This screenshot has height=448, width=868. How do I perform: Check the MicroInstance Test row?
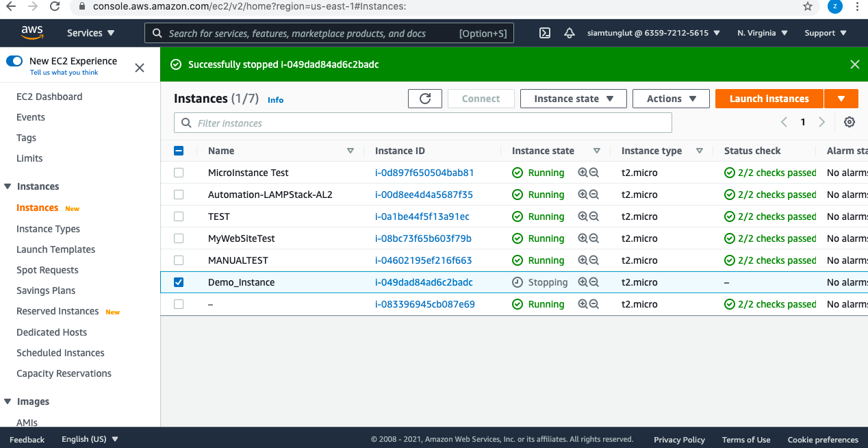pos(179,173)
